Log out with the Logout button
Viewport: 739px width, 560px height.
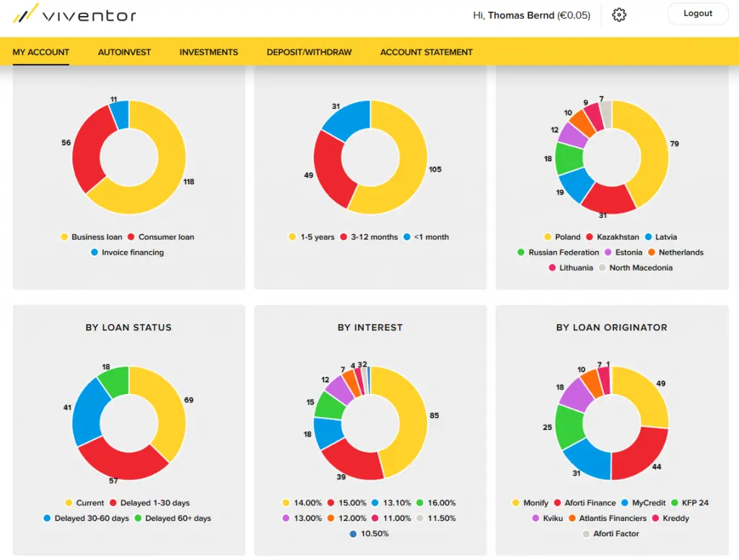tap(698, 14)
